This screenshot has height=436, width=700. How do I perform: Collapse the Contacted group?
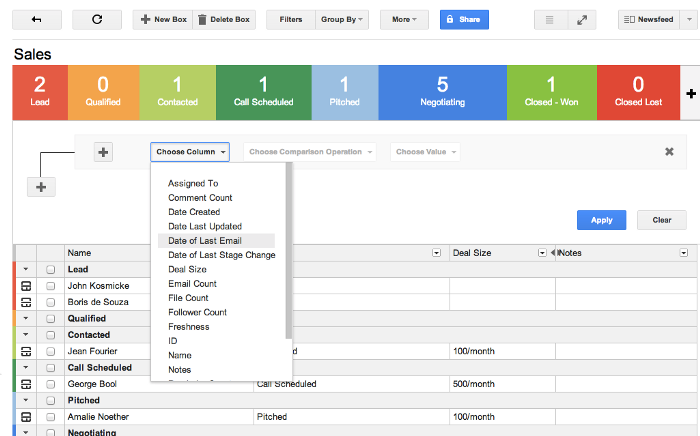coord(26,335)
